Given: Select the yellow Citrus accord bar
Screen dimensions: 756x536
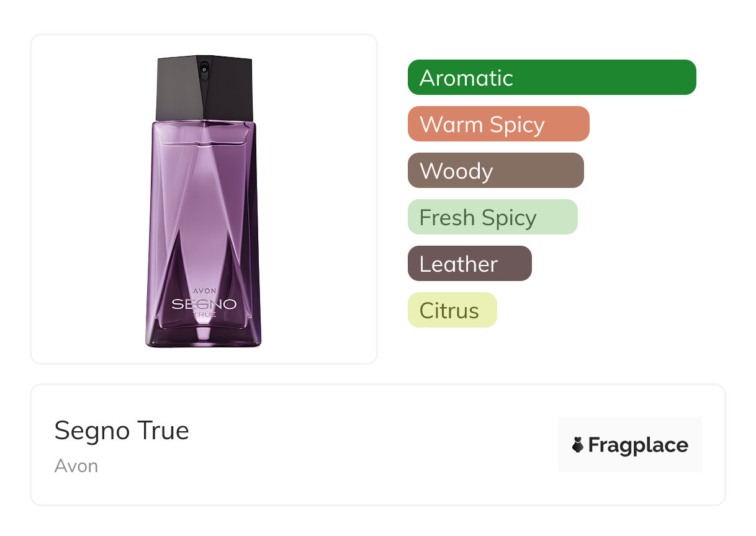Looking at the screenshot, I should pos(452,310).
